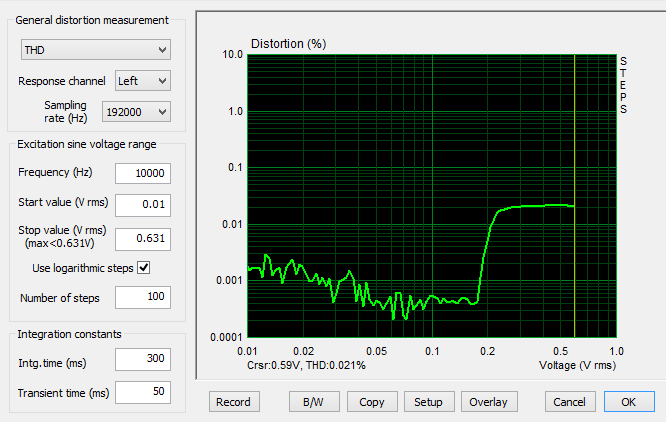This screenshot has height=422, width=666.
Task: Expand the Sampling rate 192000 dropdown
Action: tap(136, 112)
